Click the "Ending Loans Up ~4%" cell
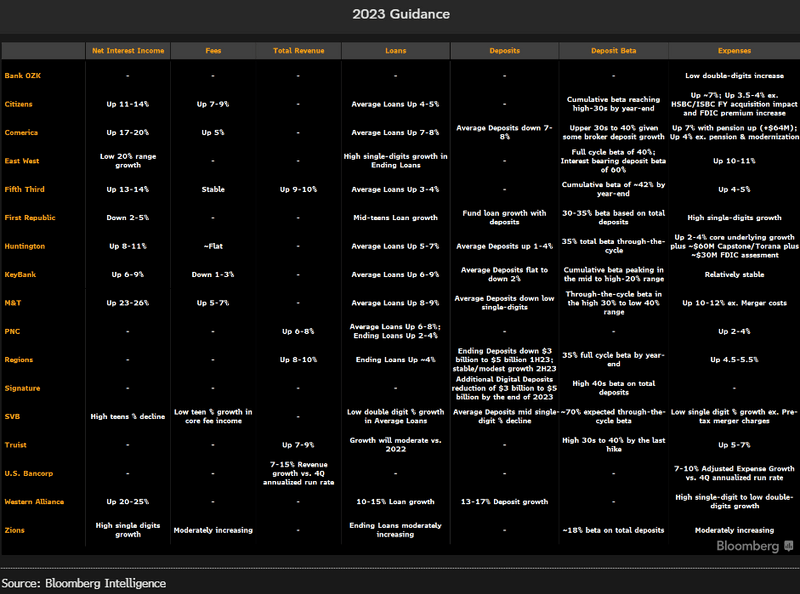Screen dimensions: 800x594 coord(395,360)
